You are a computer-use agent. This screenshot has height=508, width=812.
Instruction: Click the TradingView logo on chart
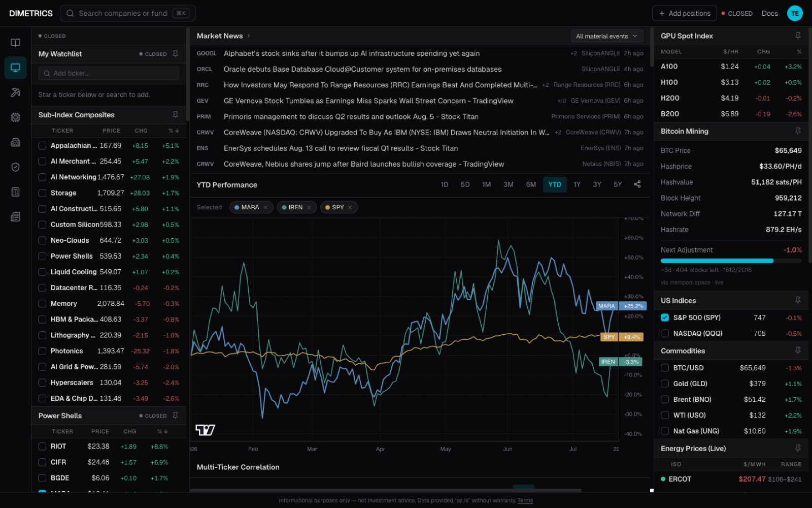click(x=205, y=430)
